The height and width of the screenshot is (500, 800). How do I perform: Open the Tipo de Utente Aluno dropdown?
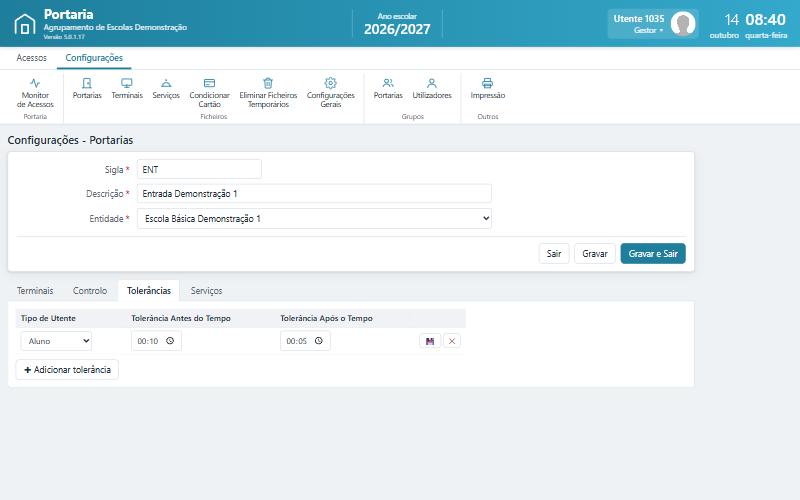pos(56,341)
